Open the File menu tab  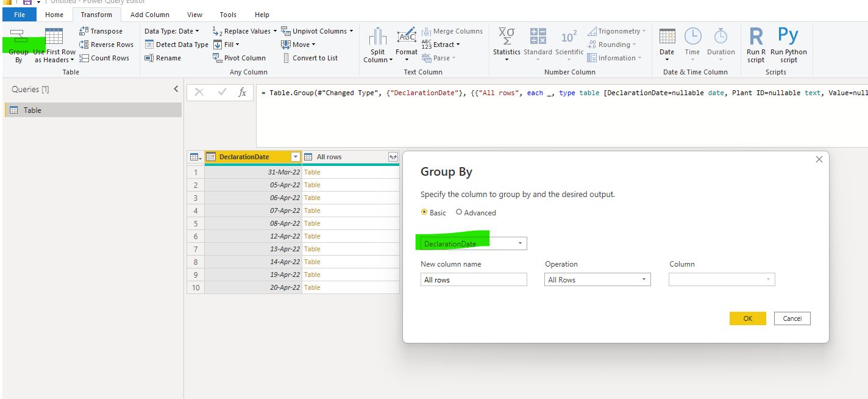tap(20, 15)
